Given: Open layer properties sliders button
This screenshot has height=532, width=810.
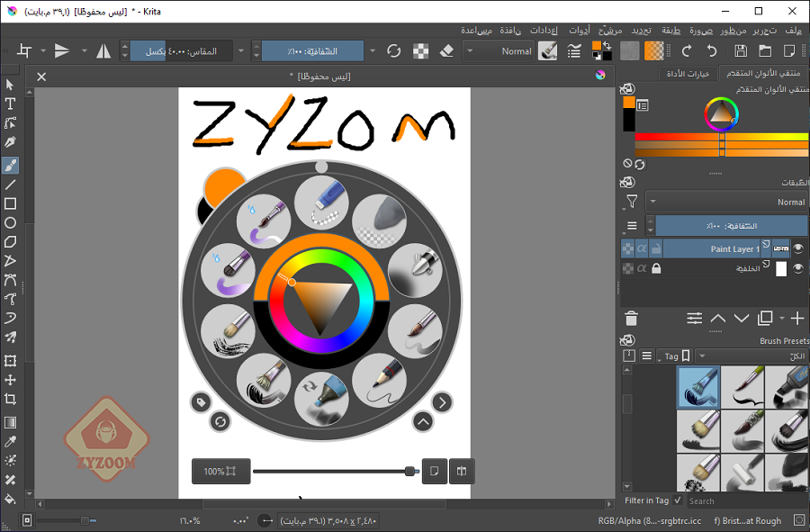Looking at the screenshot, I should 694,318.
